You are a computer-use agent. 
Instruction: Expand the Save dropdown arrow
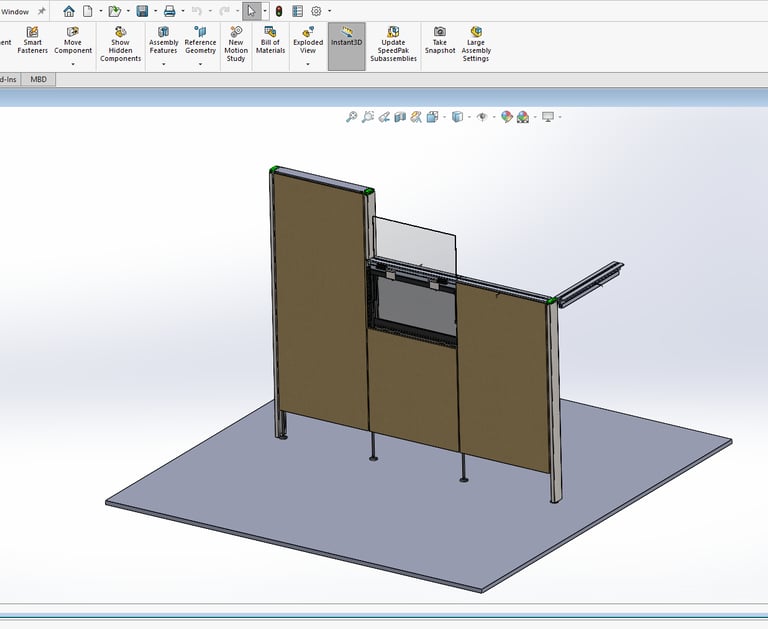point(156,11)
